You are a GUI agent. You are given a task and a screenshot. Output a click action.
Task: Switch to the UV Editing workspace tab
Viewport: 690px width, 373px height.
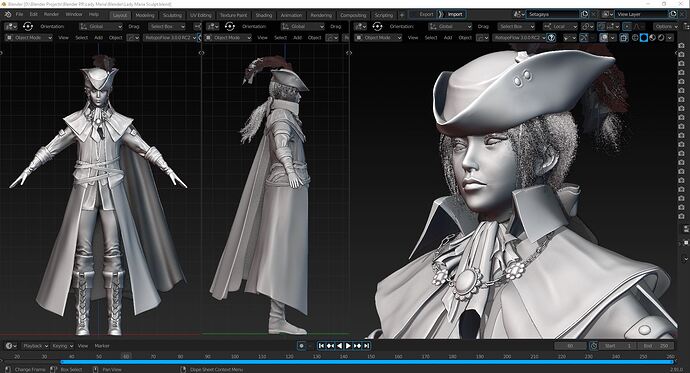[201, 15]
